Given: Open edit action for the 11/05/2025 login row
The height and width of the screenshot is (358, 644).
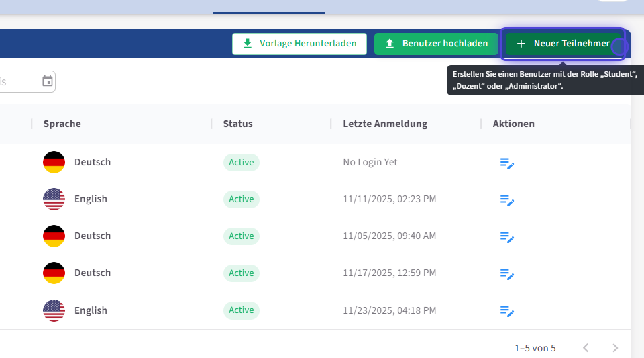Looking at the screenshot, I should tap(506, 236).
